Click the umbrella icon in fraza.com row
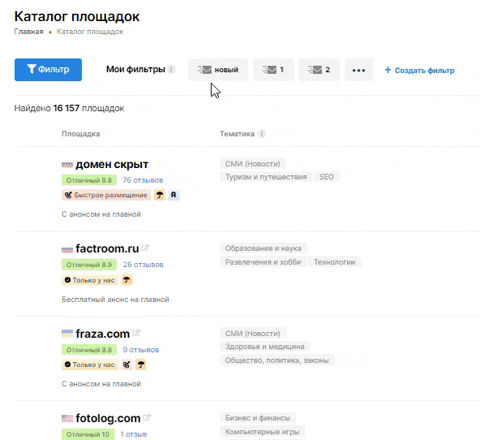Screen dimensions: 480x440 tap(141, 365)
